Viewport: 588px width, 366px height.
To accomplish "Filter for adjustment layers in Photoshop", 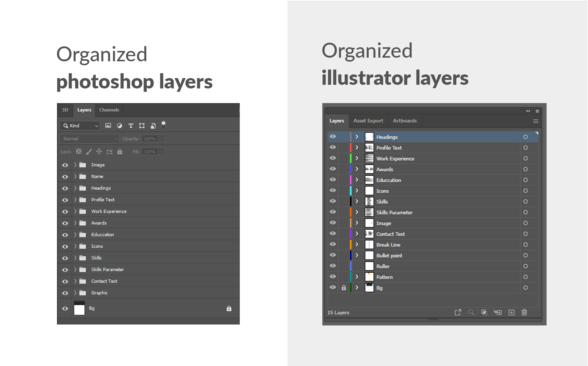I will click(119, 126).
